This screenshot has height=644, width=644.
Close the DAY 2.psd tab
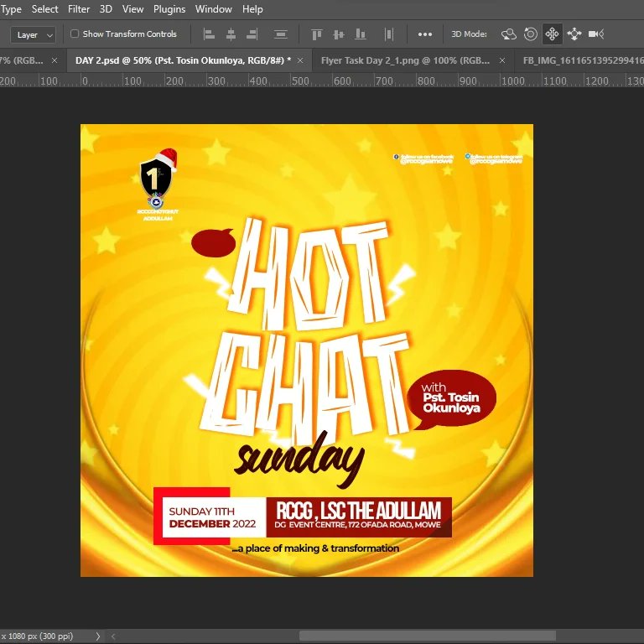(x=300, y=60)
